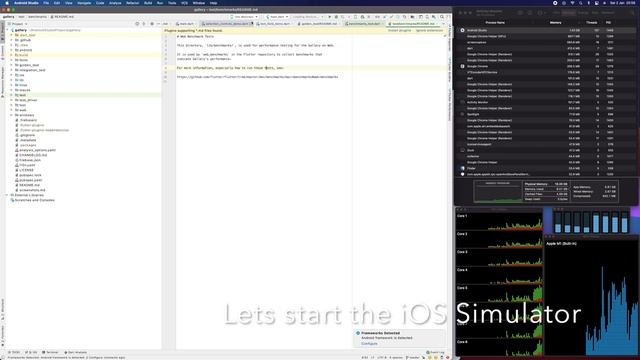
Task: Open the File menu in Android Studio
Action: coord(46,3)
